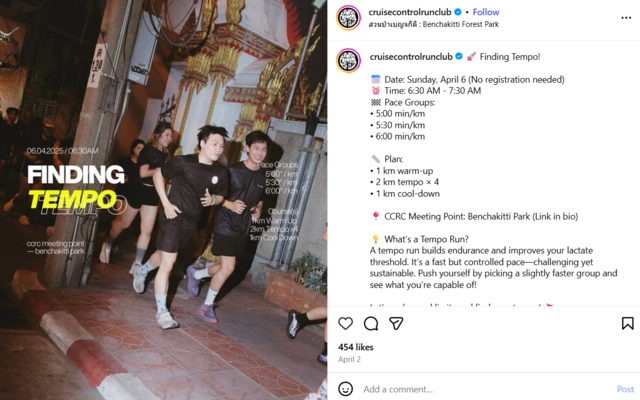640x400 pixels.
Task: Share post using paper plane icon
Action: [396, 324]
